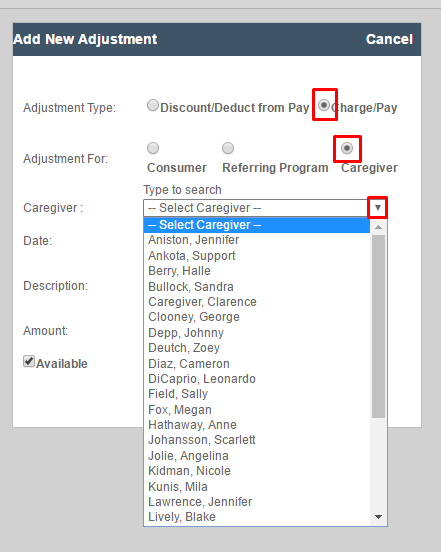Choose Clooney, George from caregiver list
Image resolution: width=441 pixels, height=552 pixels.
point(257,317)
